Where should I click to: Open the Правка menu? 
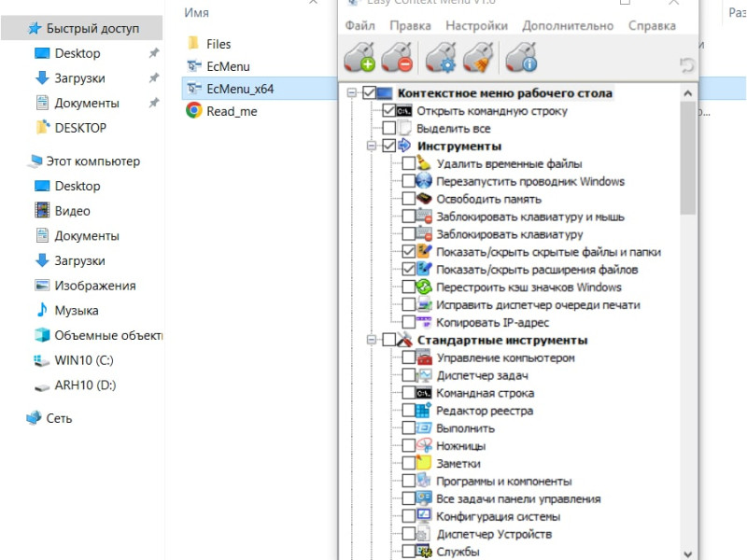(410, 25)
